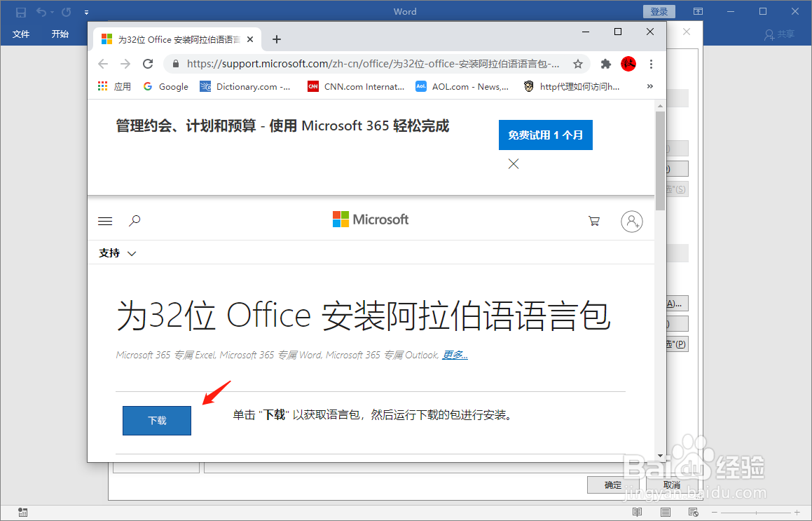Select the 为32位 Office 安装阿拉伯语语言 tab
Image resolution: width=812 pixels, height=521 pixels.
[178, 39]
